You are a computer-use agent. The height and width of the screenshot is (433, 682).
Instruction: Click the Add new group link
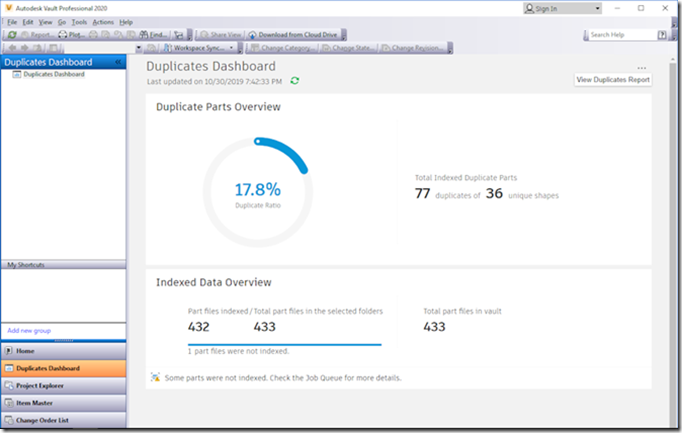click(x=29, y=331)
